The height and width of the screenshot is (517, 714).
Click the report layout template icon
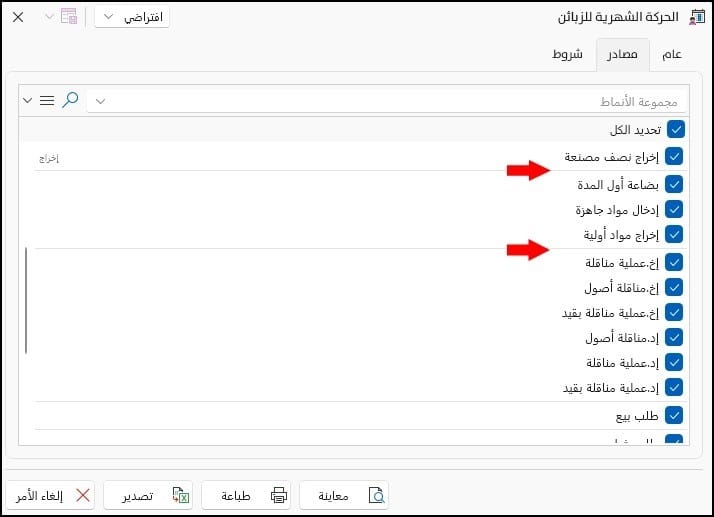tap(69, 16)
